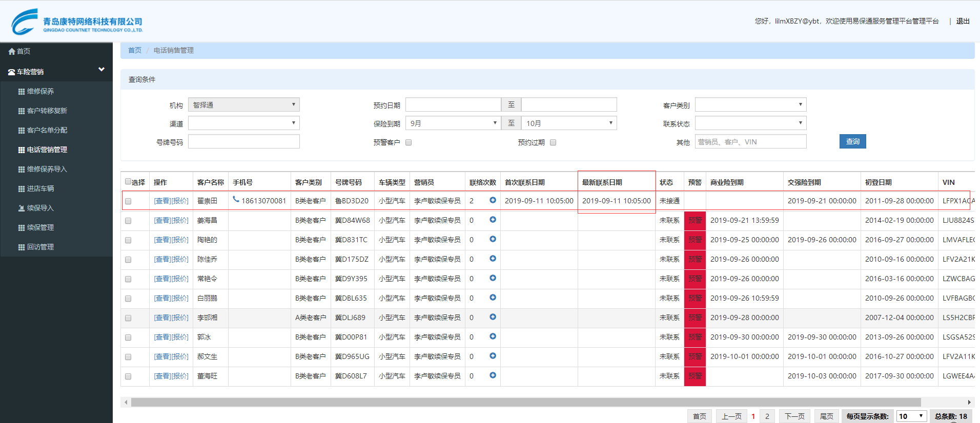Image resolution: width=980 pixels, height=423 pixels.
Task: Click the phone icon next to 18613070081
Action: click(236, 200)
